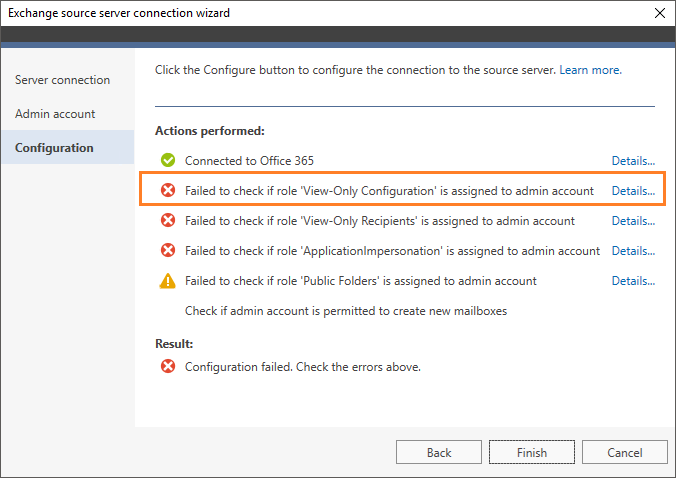Open Details for Connected to Office 365
Image resolution: width=676 pixels, height=478 pixels.
[x=633, y=161]
